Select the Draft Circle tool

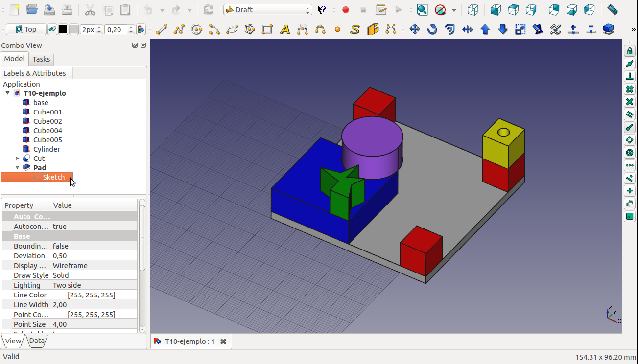[x=197, y=30]
